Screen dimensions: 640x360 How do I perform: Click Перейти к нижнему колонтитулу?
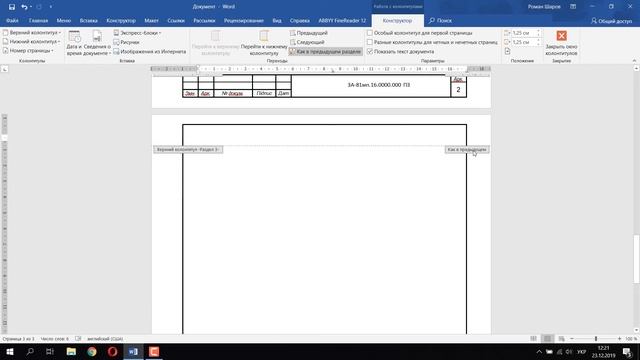click(x=264, y=43)
